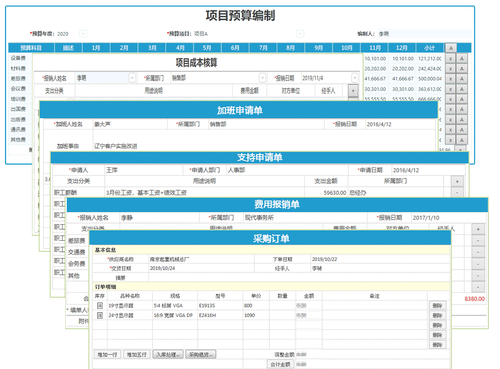The width and height of the screenshot is (500, 369).
Task: Click the 12月 column header in budget table
Action: click(x=402, y=48)
